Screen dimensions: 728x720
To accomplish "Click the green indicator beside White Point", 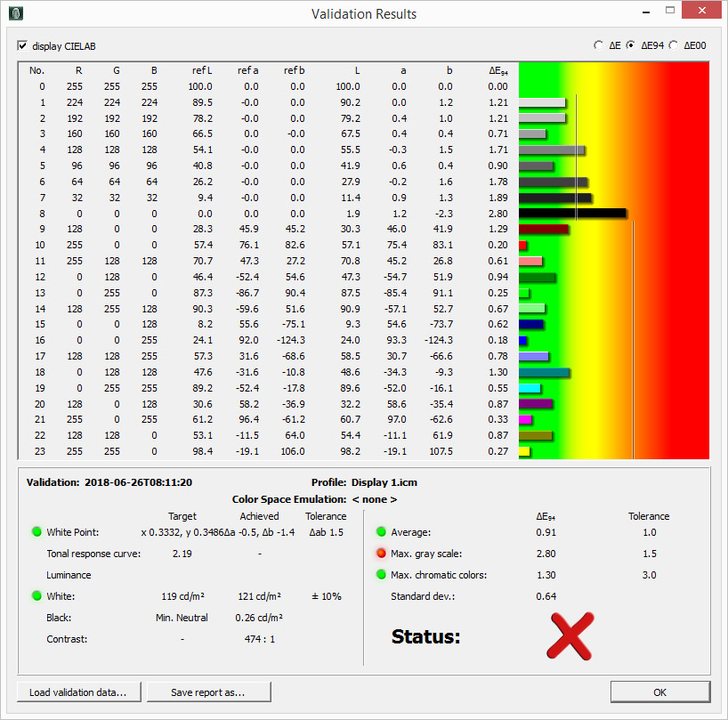I will 36,532.
